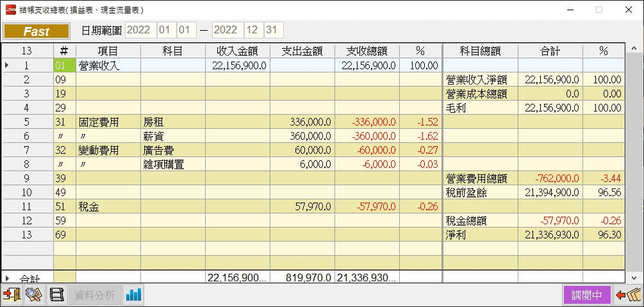Select the 稅金 item cell

[108, 207]
